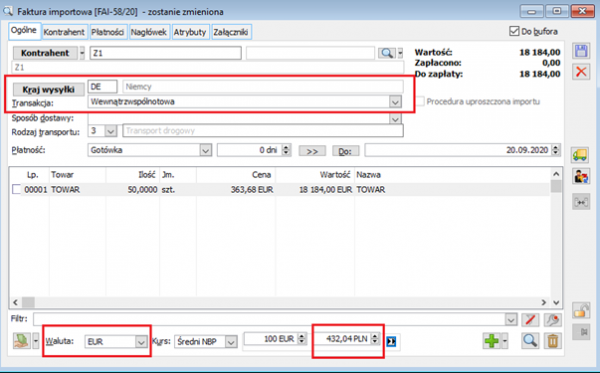Click the green hand icon at bottom left
This screenshot has width=600, height=373.
click(x=21, y=340)
